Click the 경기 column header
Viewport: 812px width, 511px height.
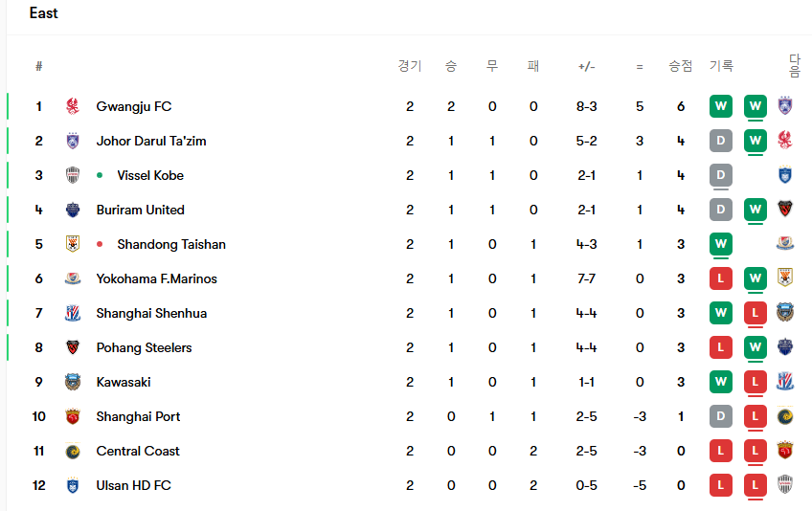pyautogui.click(x=409, y=66)
